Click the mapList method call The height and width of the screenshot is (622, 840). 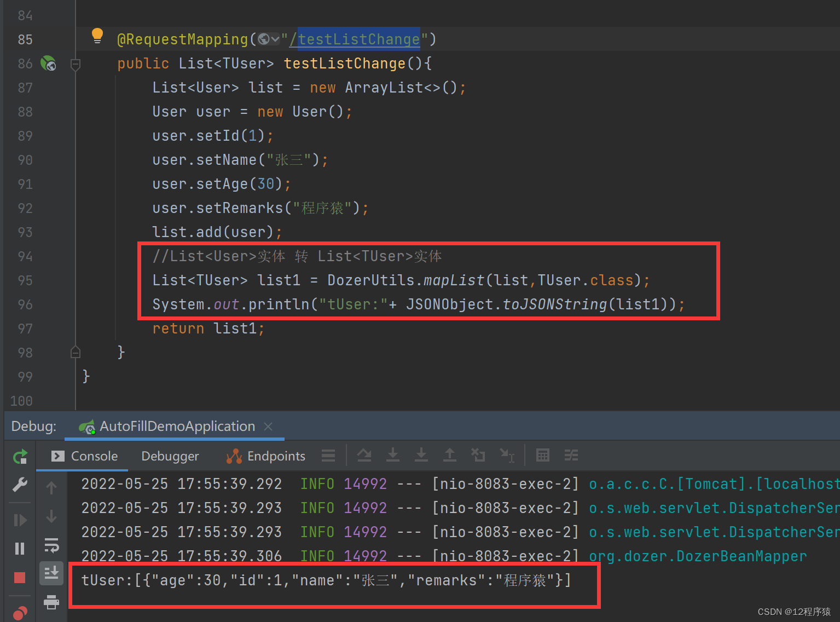[x=454, y=280]
